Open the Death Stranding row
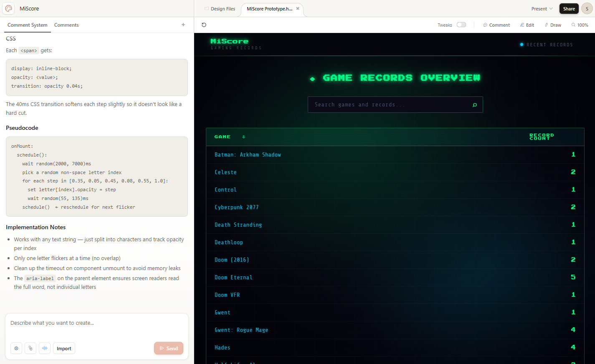The width and height of the screenshot is (595, 364). (395, 225)
